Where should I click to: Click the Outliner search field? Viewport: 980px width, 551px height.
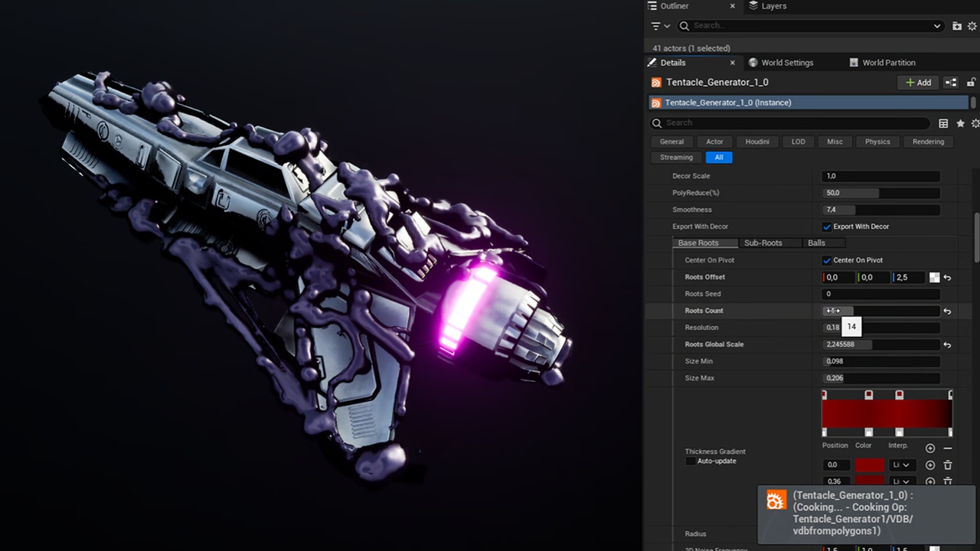coord(810,26)
